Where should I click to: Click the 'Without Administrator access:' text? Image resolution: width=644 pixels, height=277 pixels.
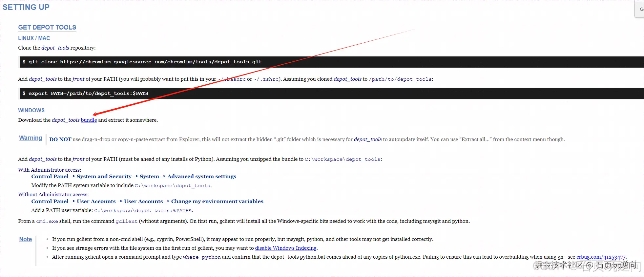pyautogui.click(x=53, y=194)
